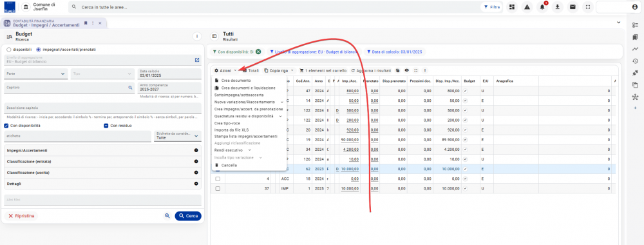The height and width of the screenshot is (245, 644).
Task: Open the checklist icon in right sidebar
Action: click(x=636, y=25)
